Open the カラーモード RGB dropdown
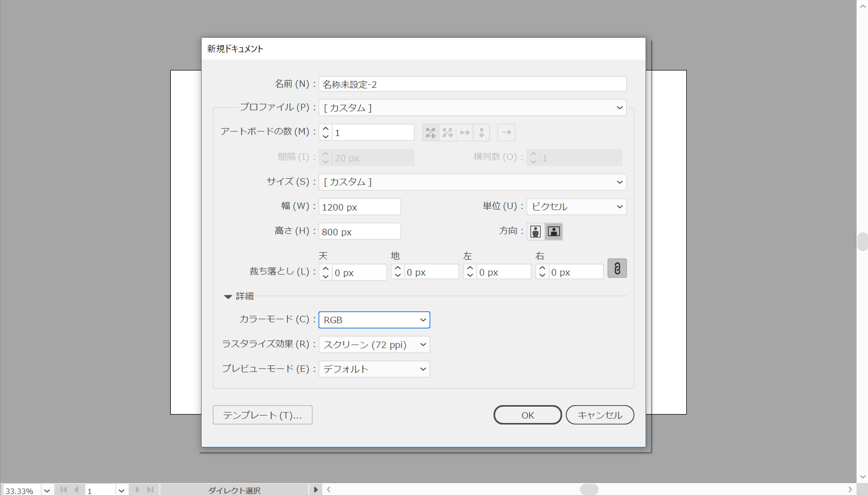 (374, 320)
